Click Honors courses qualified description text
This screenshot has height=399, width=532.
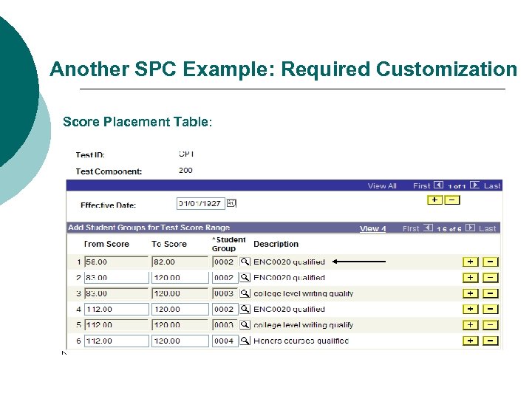(x=301, y=341)
